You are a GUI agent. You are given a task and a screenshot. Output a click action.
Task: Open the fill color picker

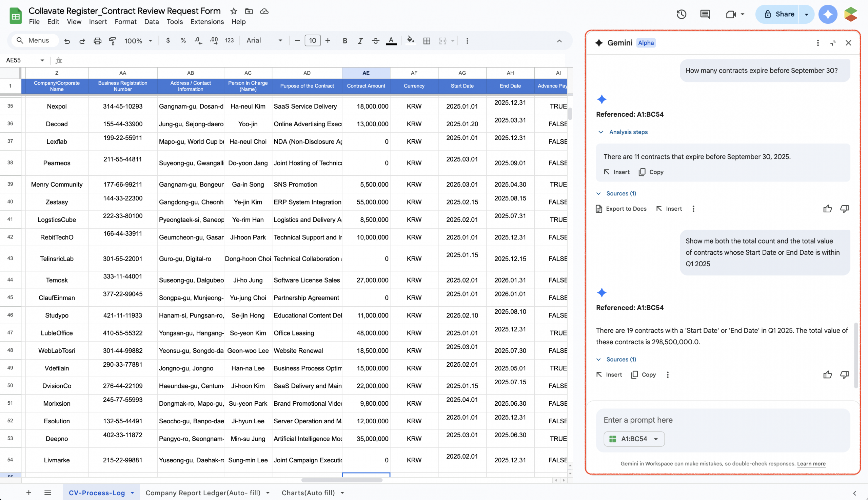pos(410,41)
